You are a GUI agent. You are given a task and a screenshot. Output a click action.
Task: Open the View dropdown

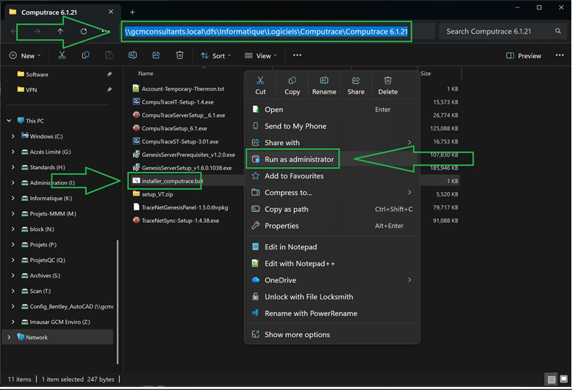point(261,56)
